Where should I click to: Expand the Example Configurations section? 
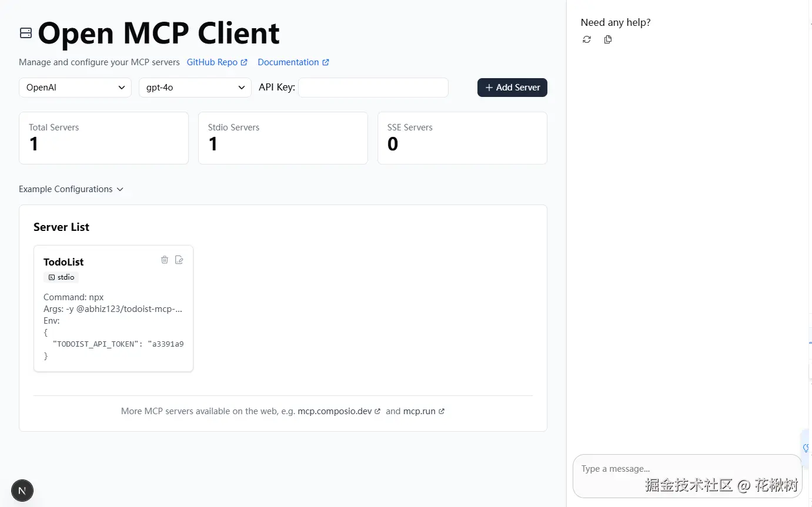pos(71,189)
